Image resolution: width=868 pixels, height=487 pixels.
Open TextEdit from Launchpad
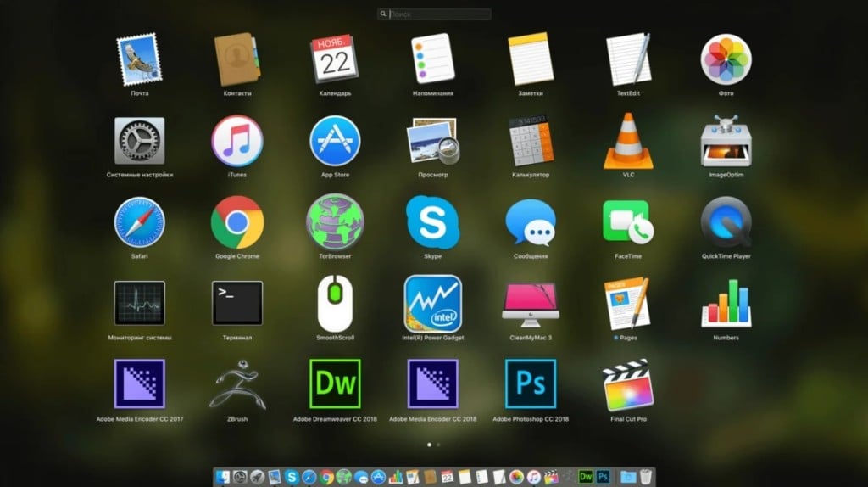pyautogui.click(x=628, y=59)
